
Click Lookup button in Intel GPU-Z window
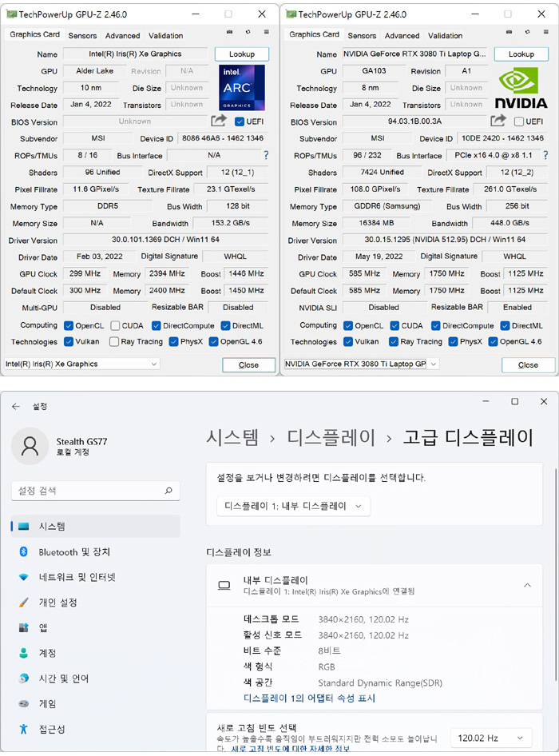coord(242,54)
